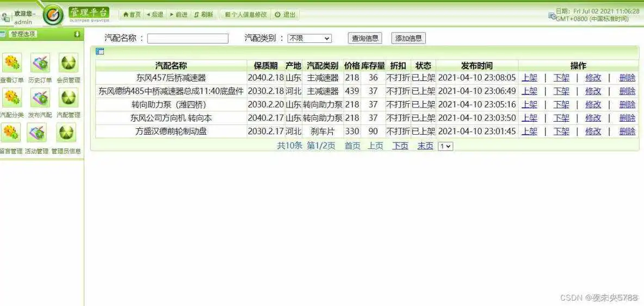Click 共10条 total count text

pos(289,146)
